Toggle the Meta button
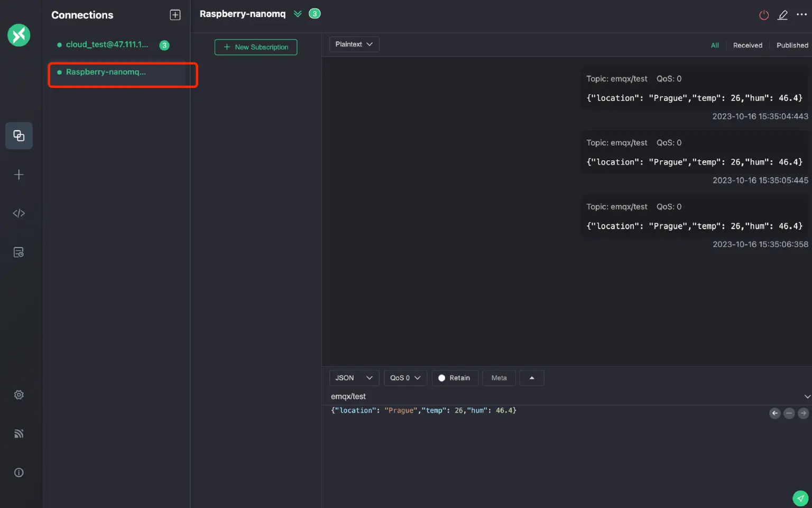812x508 pixels. (x=499, y=378)
